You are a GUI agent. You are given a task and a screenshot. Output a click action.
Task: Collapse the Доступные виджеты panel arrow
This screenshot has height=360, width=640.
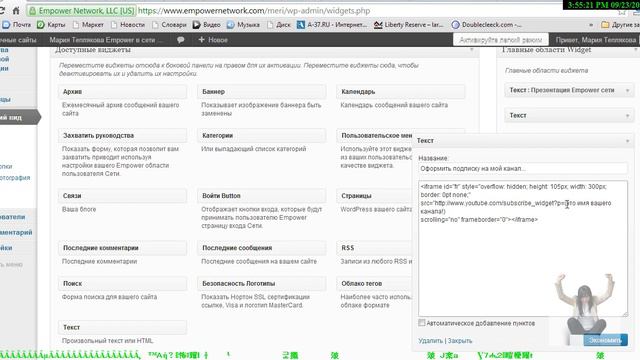tap(472, 50)
